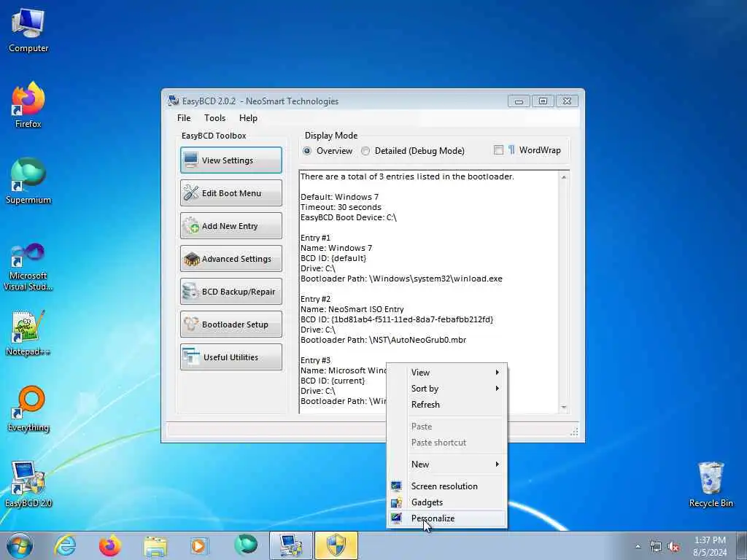
Task: Expand the New submenu
Action: 447,464
